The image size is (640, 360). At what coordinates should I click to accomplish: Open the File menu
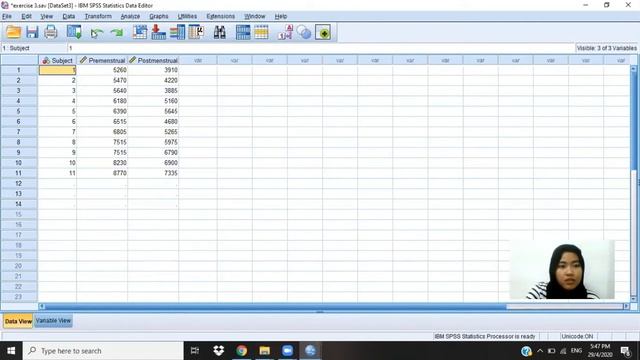tap(7, 16)
